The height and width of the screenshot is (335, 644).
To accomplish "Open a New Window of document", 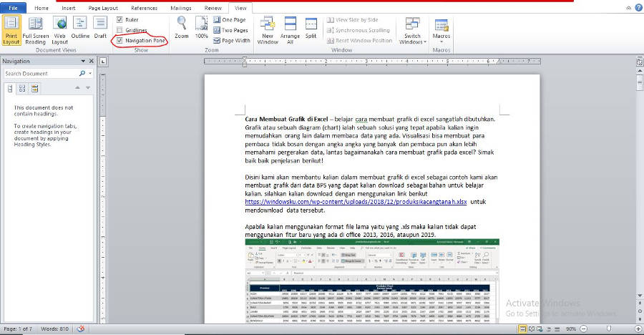I will click(268, 30).
